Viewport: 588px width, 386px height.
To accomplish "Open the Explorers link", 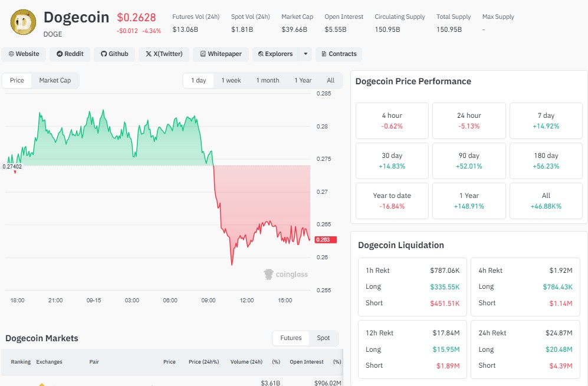I will pos(275,54).
